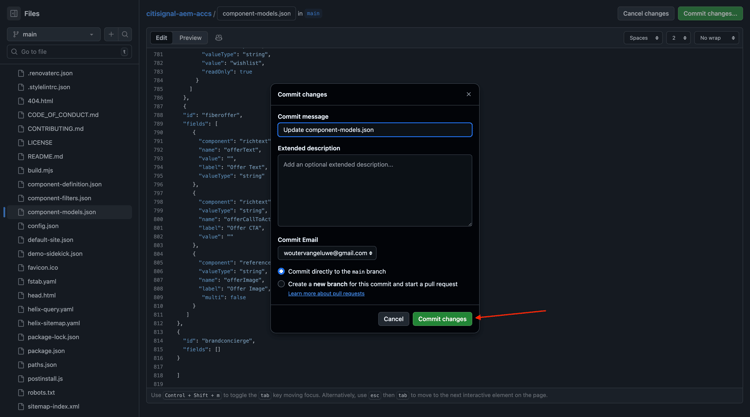Click Cancel in the commit dialog

(x=393, y=319)
